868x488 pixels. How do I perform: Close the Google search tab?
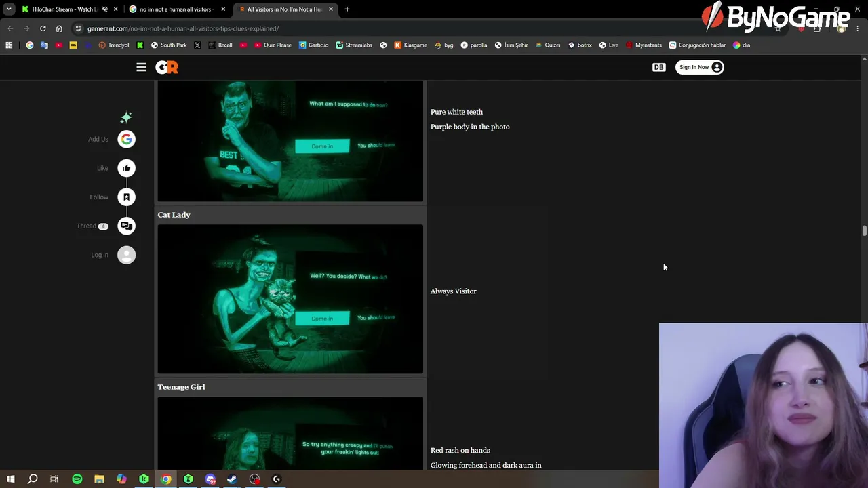tap(223, 9)
